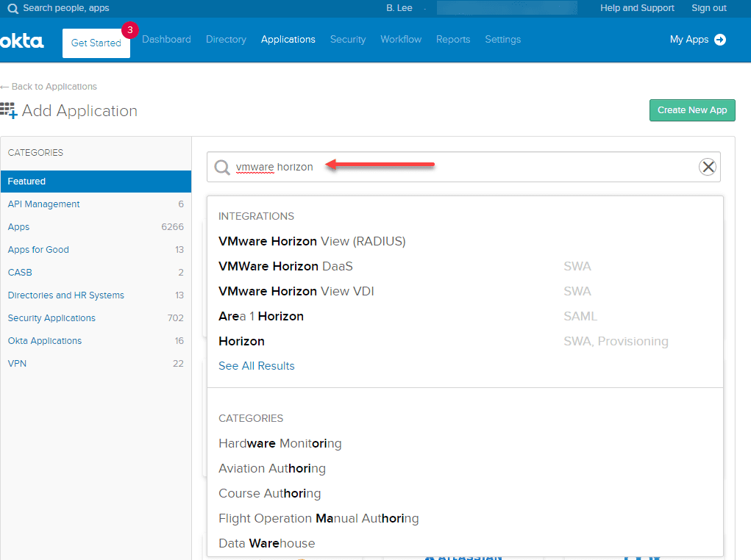Open the red notification badge showing 3
The height and width of the screenshot is (560, 751).
[129, 30]
